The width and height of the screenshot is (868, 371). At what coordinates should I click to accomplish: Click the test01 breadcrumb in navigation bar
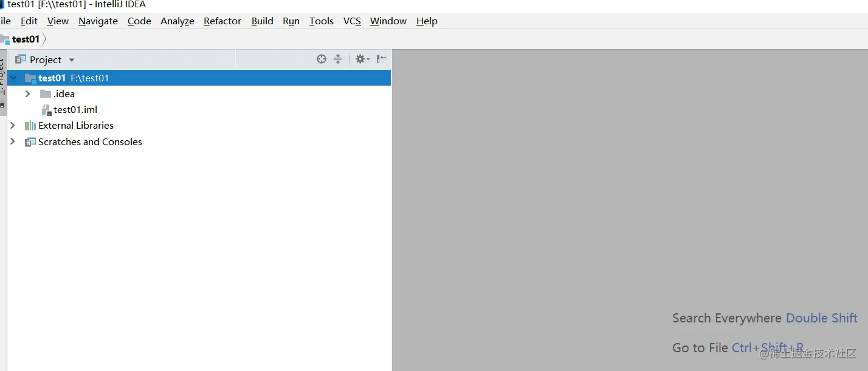pyautogui.click(x=26, y=39)
